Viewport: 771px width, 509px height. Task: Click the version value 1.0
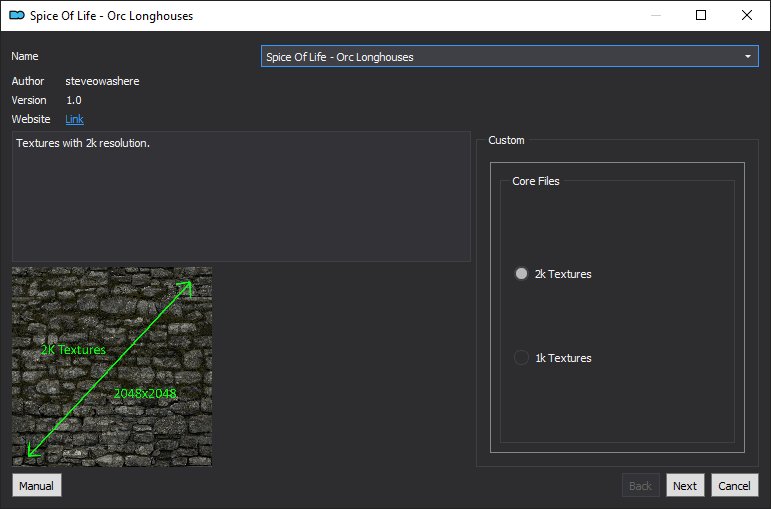click(74, 100)
